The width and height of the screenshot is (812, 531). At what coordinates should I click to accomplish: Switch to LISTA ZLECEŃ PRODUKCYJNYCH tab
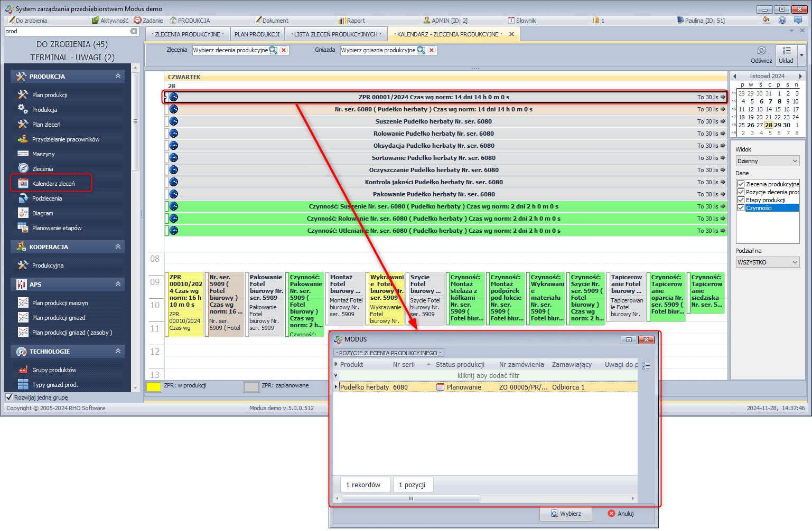[336, 34]
